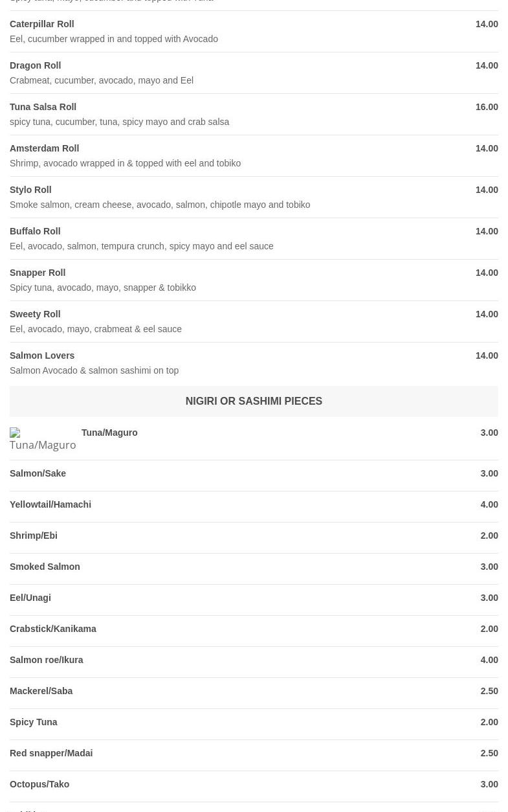Select the Shrimp/Ebi item
The width and height of the screenshot is (508, 812).
click(x=34, y=536)
